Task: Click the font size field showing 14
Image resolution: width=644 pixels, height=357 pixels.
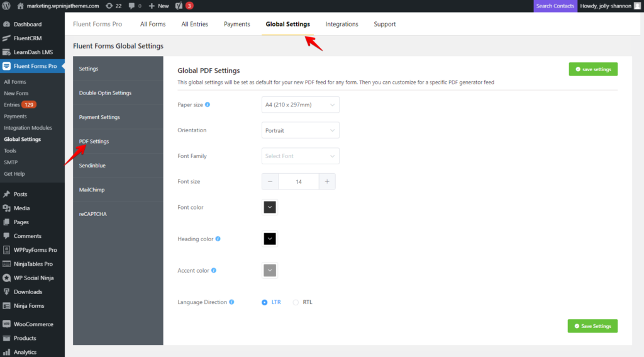Action: (x=299, y=181)
